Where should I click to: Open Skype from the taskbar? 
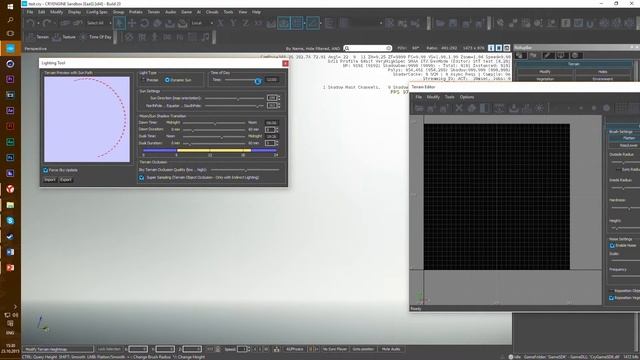pos(10,221)
